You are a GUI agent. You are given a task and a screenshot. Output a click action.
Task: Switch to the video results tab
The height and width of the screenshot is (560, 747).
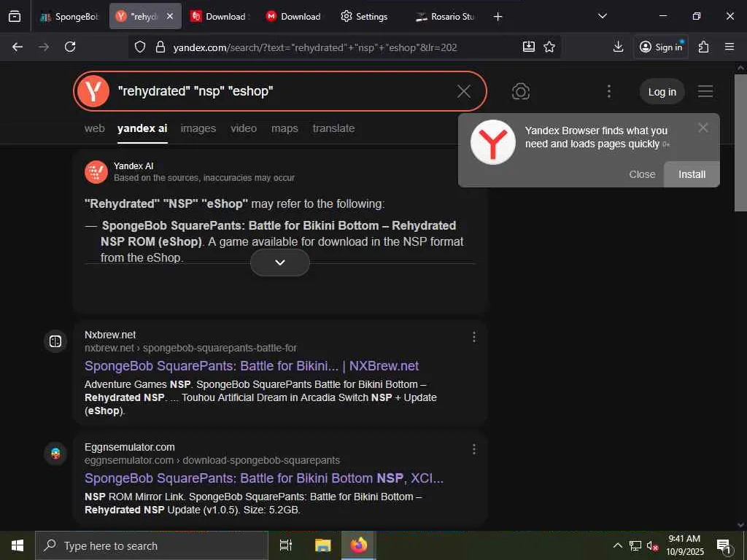coord(244,128)
